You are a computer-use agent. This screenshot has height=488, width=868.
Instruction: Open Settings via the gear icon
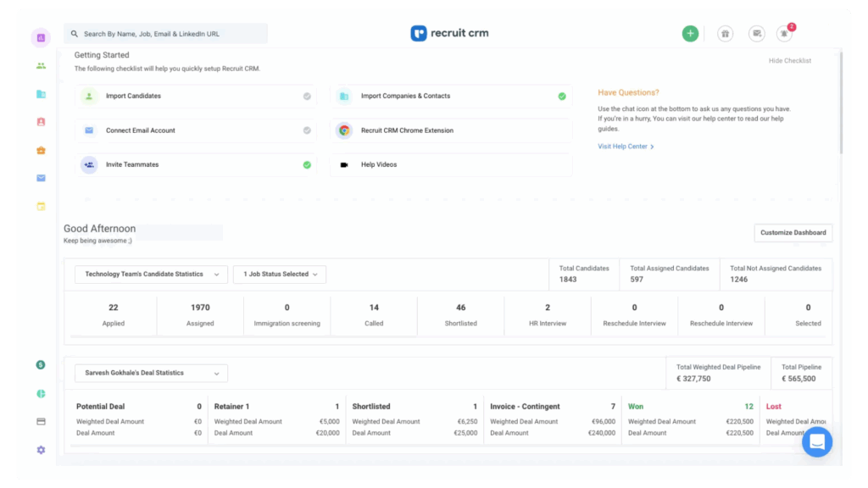point(40,450)
